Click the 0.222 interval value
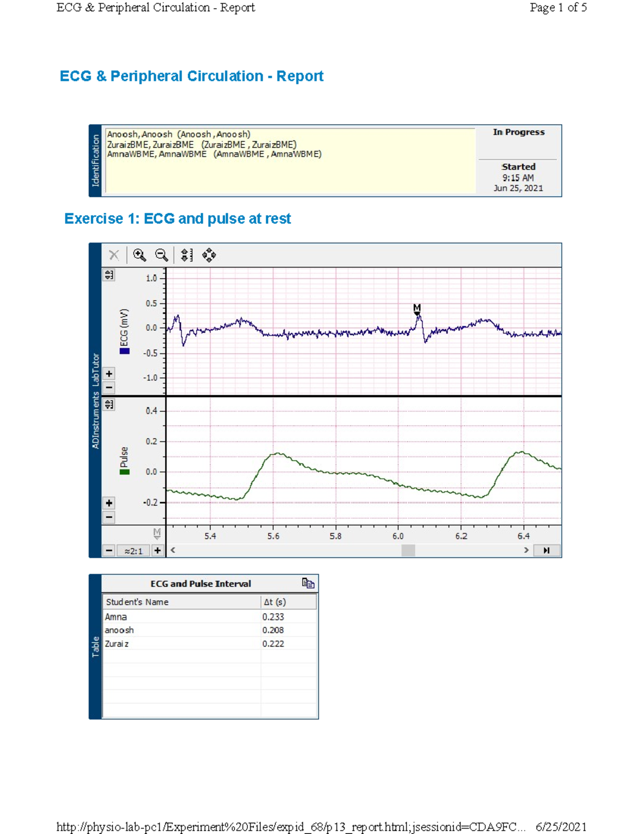Viewport: 644px width, 834px height. 273,643
